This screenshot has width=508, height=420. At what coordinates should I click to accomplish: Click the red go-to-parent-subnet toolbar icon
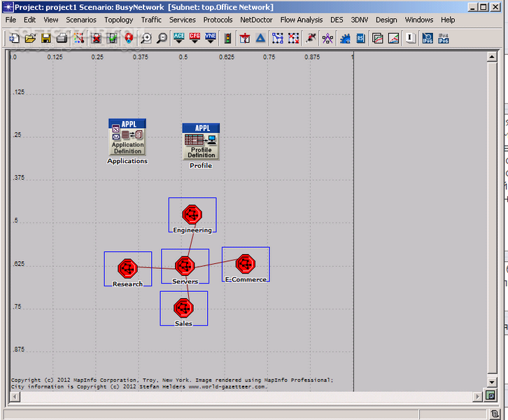(x=129, y=38)
